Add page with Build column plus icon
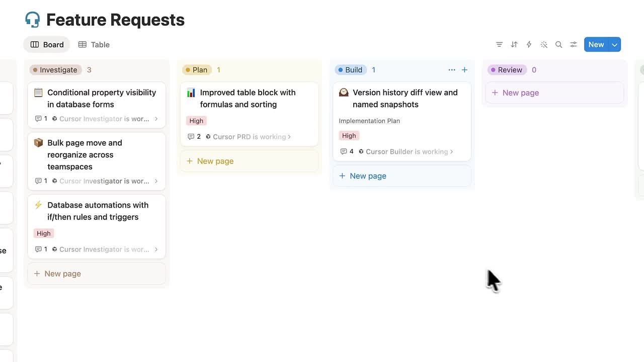644x362 pixels. (x=464, y=70)
